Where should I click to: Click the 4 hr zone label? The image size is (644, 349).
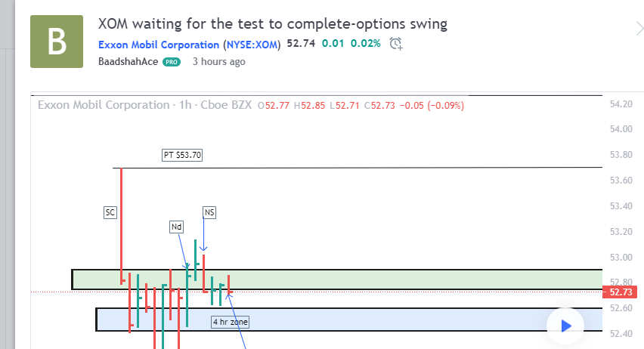[230, 323]
